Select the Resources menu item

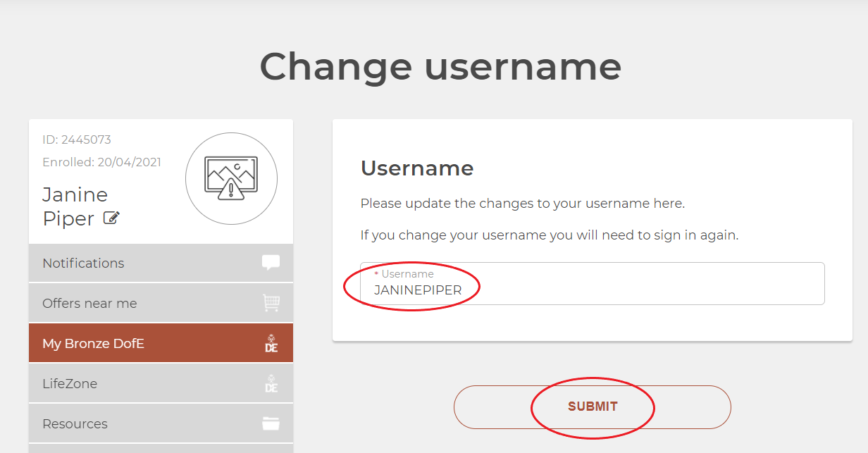click(161, 423)
